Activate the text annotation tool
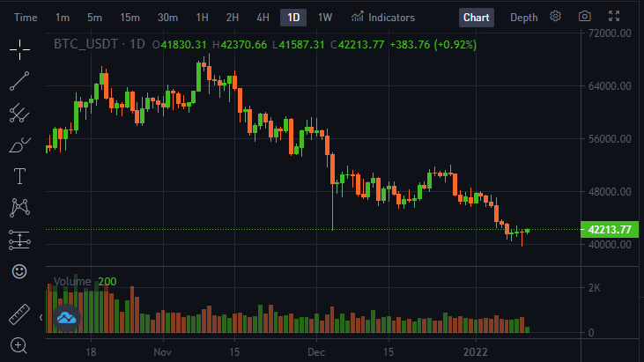644x362 pixels. (19, 176)
